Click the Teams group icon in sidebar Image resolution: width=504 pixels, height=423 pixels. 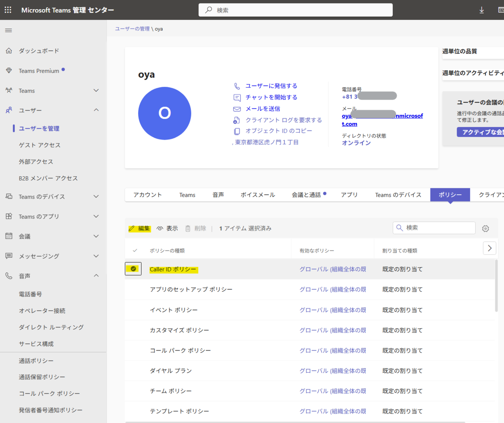9,91
